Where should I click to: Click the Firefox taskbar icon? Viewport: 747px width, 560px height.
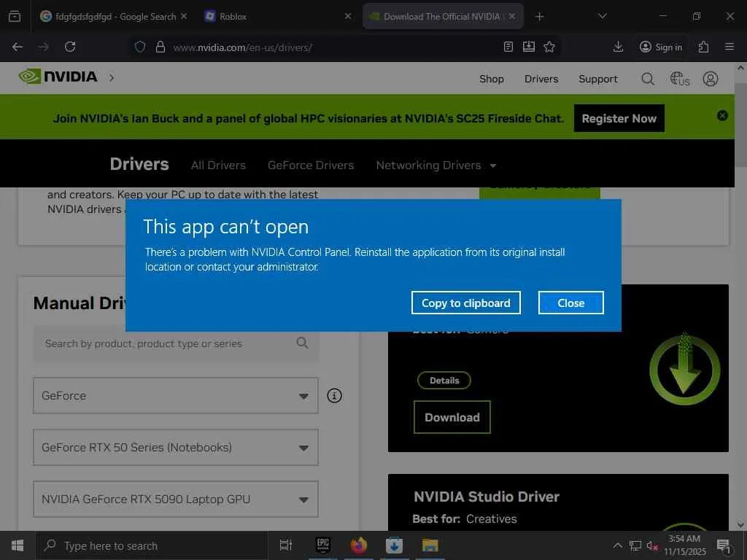coord(359,545)
